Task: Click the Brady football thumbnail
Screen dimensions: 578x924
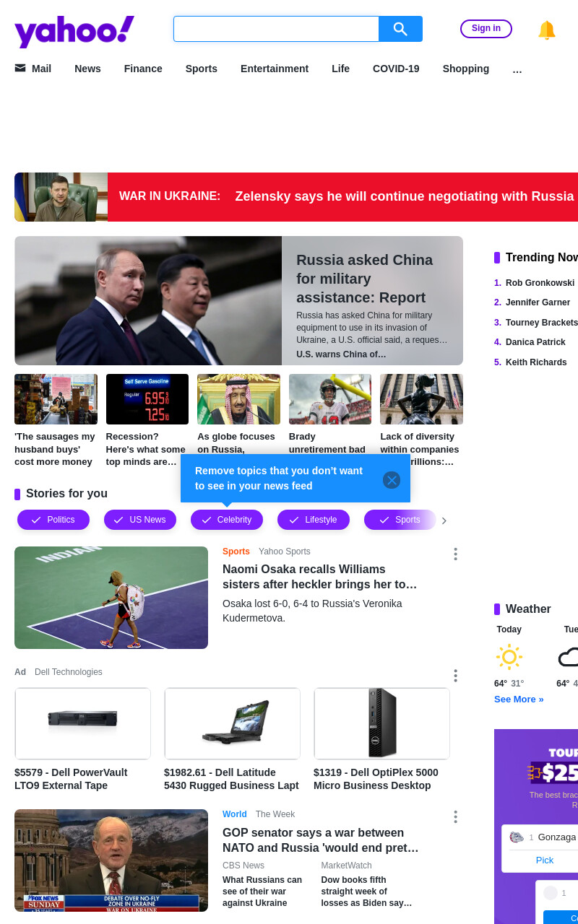Action: pos(330,399)
